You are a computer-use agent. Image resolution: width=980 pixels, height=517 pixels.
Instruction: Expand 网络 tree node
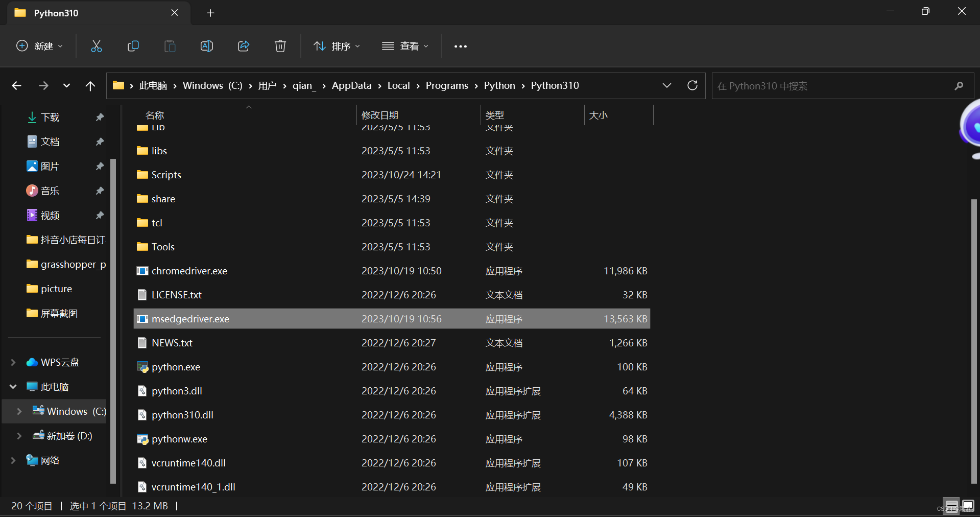point(13,460)
